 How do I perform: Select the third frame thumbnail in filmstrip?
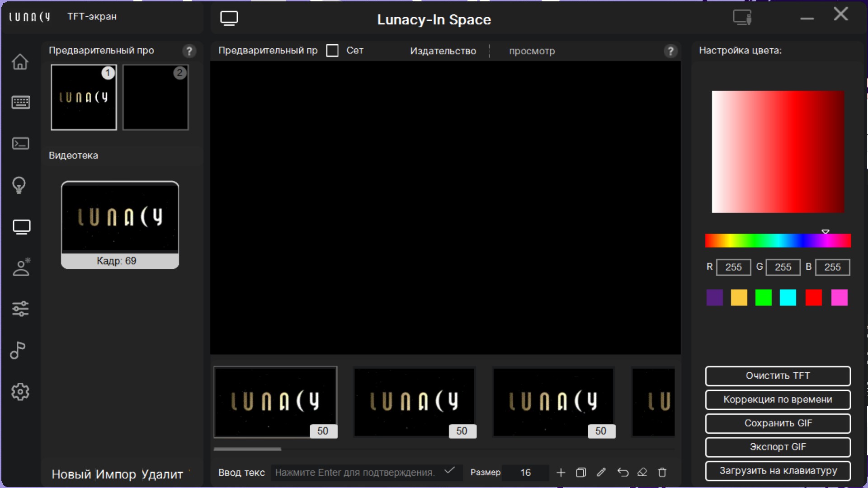553,402
